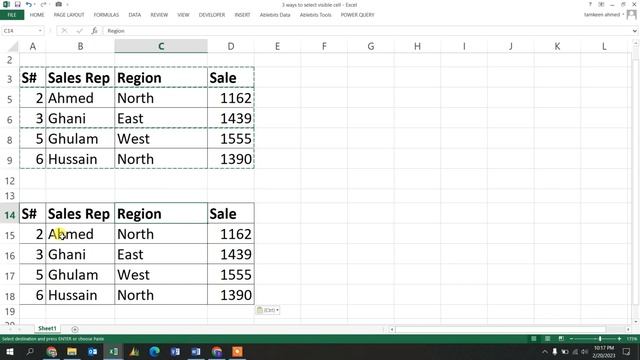This screenshot has width=640, height=360.
Task: Open the REVIEW ribbon tab
Action: [159, 15]
